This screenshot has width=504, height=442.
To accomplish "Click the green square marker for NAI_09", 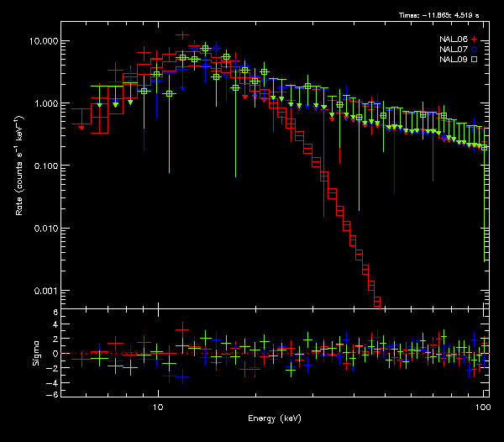I will pyautogui.click(x=475, y=60).
